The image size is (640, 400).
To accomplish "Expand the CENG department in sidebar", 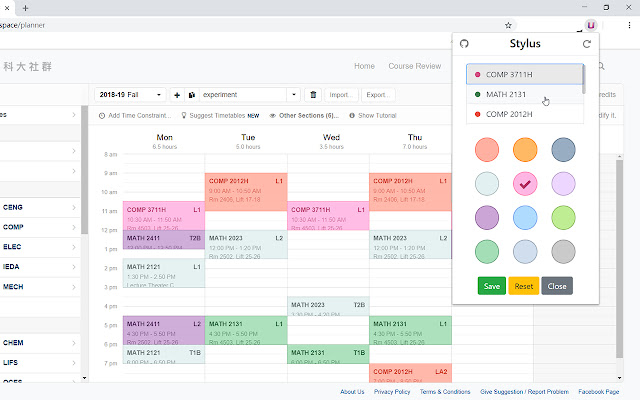I will tap(39, 207).
